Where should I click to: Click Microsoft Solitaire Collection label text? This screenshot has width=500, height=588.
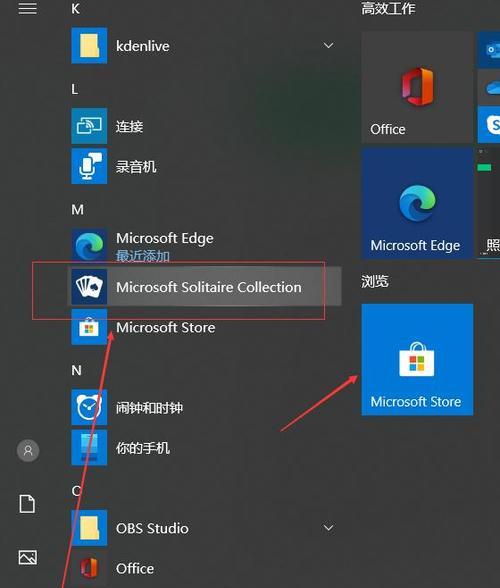209,287
